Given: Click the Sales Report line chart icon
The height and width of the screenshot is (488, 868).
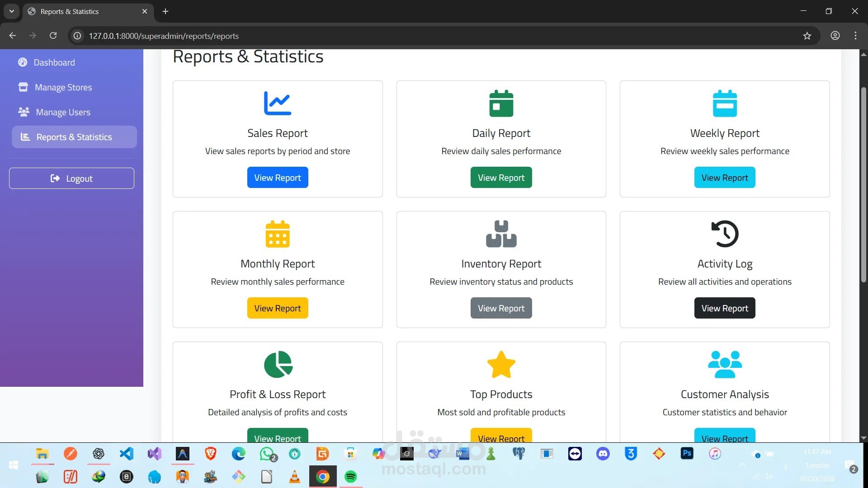Looking at the screenshot, I should pos(277,103).
